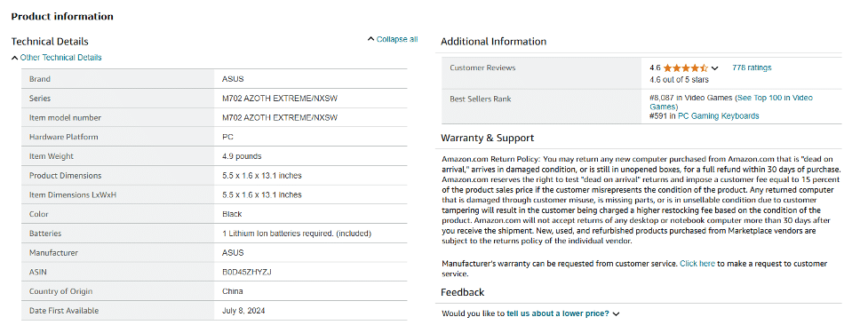
Task: Click the Hardware Platform value PC
Action: coord(227,137)
